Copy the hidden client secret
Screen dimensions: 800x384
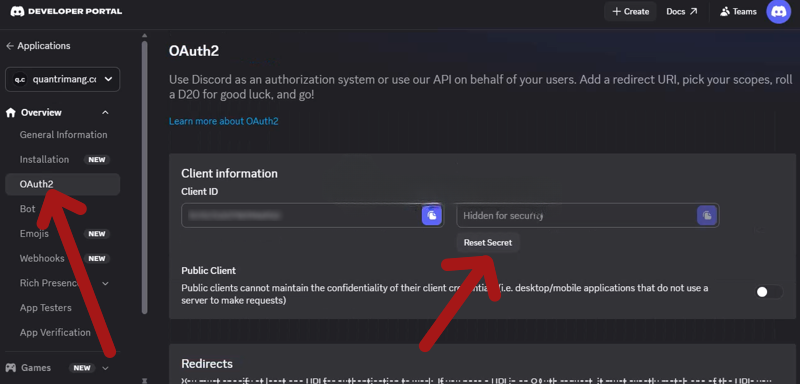707,215
